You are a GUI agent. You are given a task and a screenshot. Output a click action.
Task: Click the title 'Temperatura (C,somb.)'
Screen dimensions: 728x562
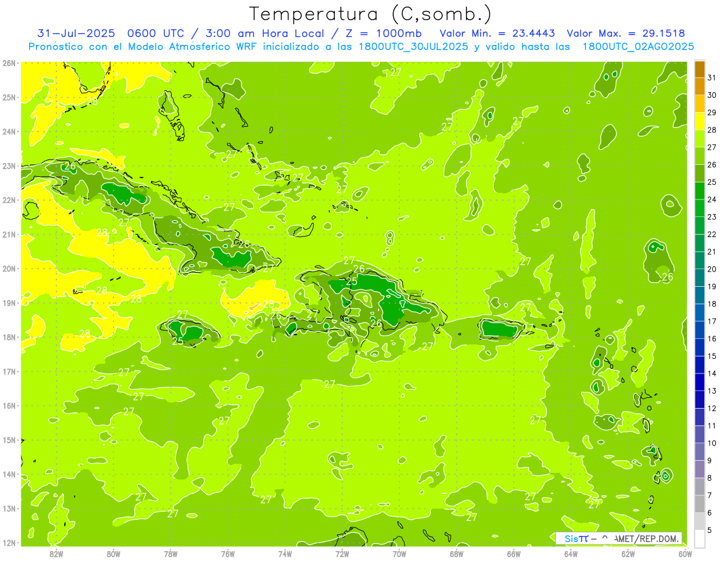click(371, 14)
